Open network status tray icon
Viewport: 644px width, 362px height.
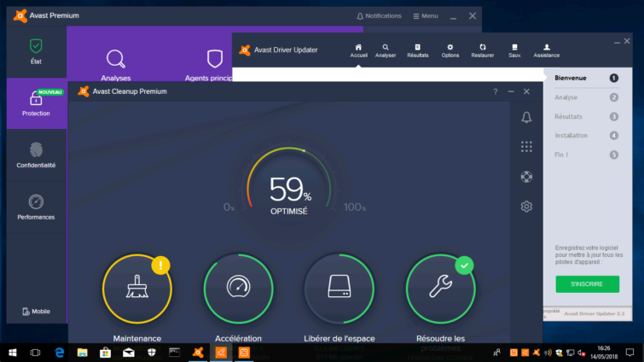pyautogui.click(x=570, y=353)
